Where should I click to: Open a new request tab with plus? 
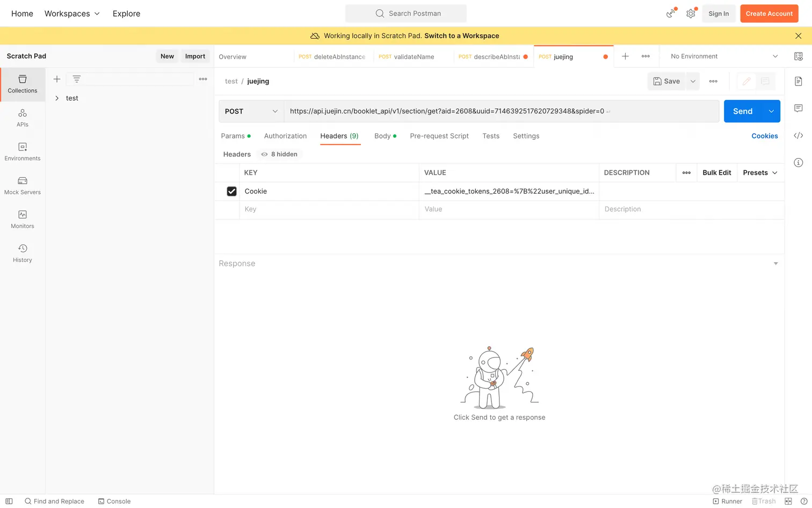coord(625,56)
